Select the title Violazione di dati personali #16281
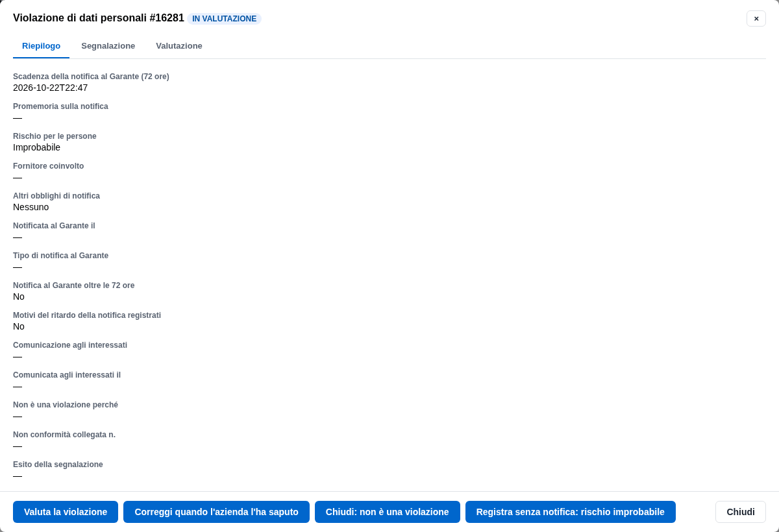779x532 pixels. (x=99, y=18)
